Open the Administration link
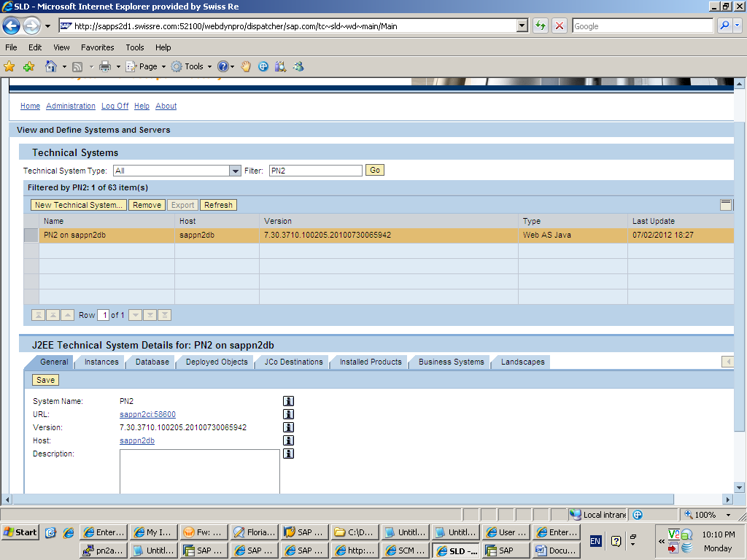 (x=71, y=106)
